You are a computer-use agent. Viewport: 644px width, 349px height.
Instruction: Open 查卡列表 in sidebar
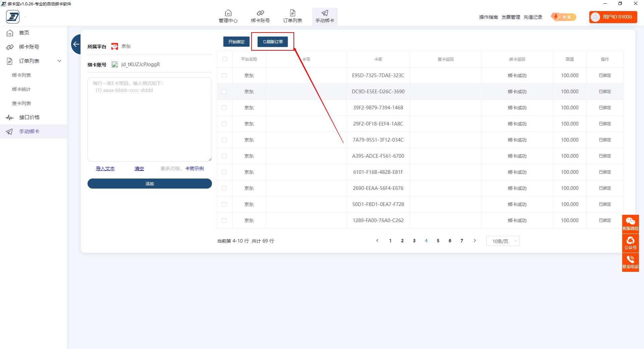21,103
